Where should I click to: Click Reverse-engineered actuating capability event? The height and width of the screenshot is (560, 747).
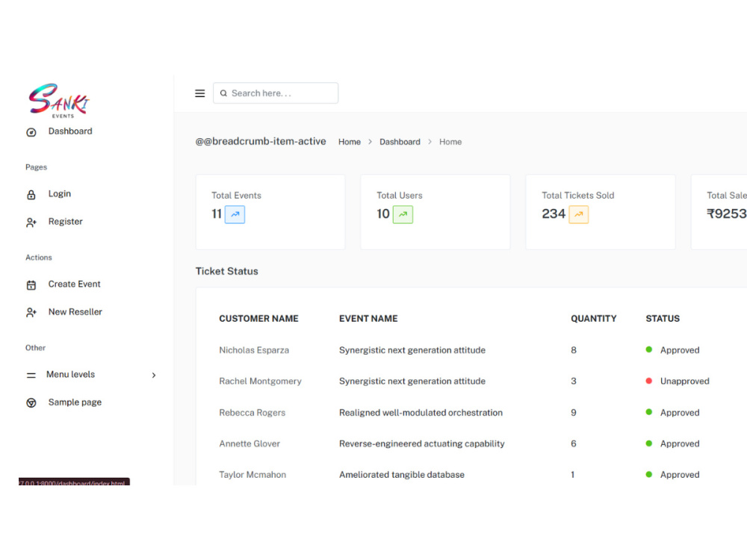[x=421, y=444]
